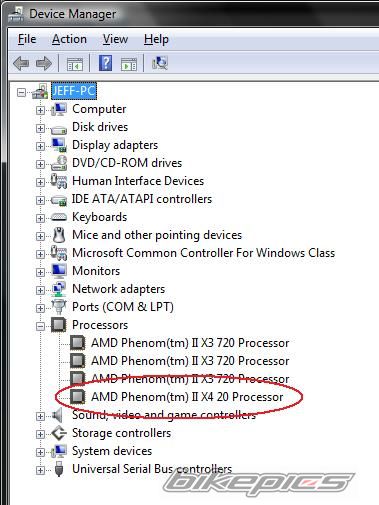The width and height of the screenshot is (379, 505).
Task: Click the Back arrow toolbar icon
Action: 21,63
